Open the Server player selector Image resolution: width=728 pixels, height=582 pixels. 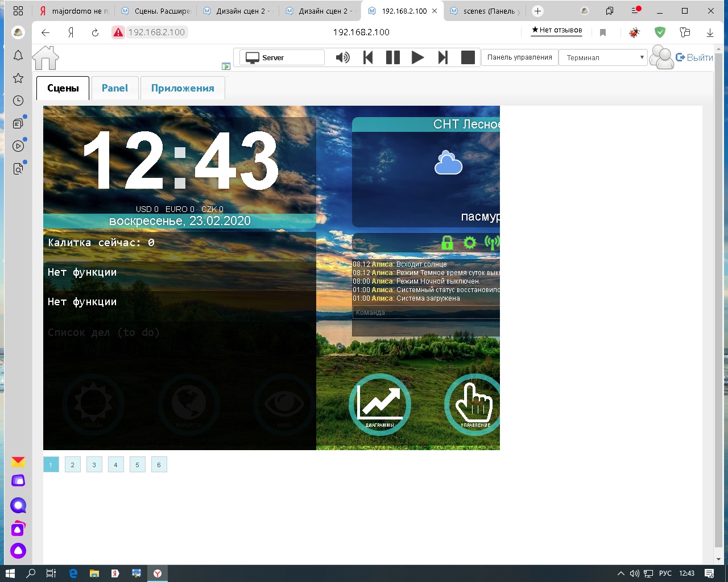282,57
